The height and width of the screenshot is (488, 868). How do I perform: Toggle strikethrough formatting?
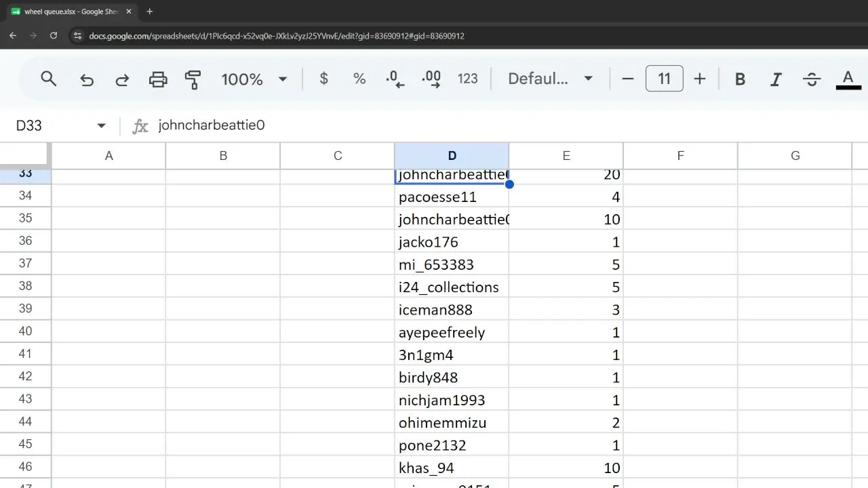[x=812, y=79]
